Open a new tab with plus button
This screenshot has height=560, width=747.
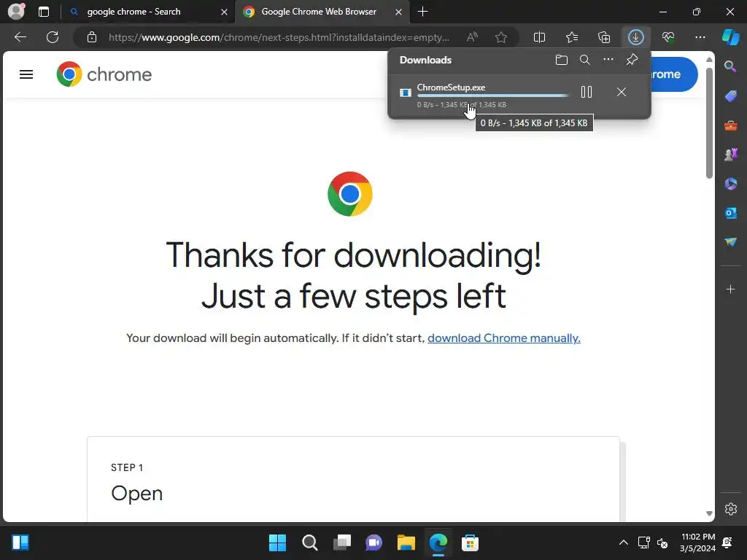(422, 12)
